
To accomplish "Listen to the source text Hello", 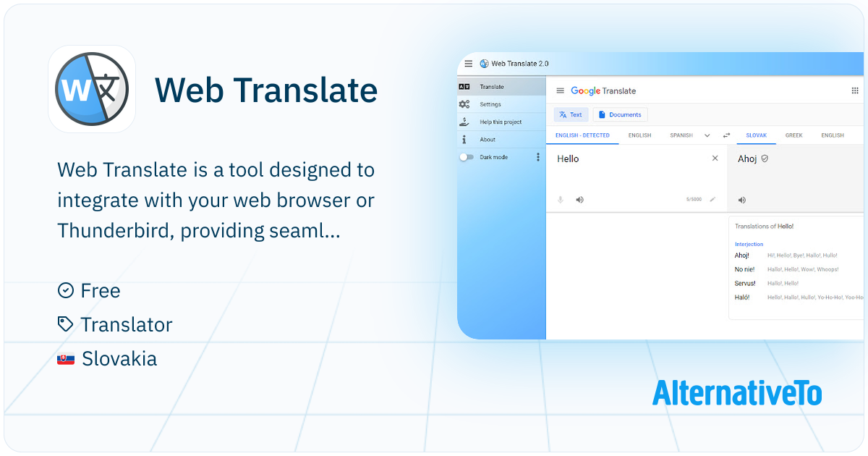I will click(579, 200).
